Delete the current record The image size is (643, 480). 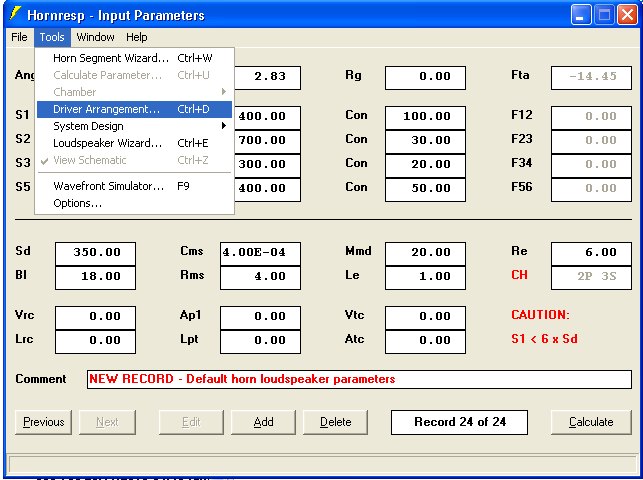[335, 422]
